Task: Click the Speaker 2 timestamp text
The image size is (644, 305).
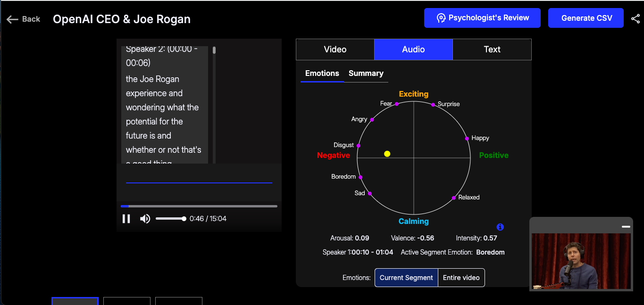Action: [162, 56]
